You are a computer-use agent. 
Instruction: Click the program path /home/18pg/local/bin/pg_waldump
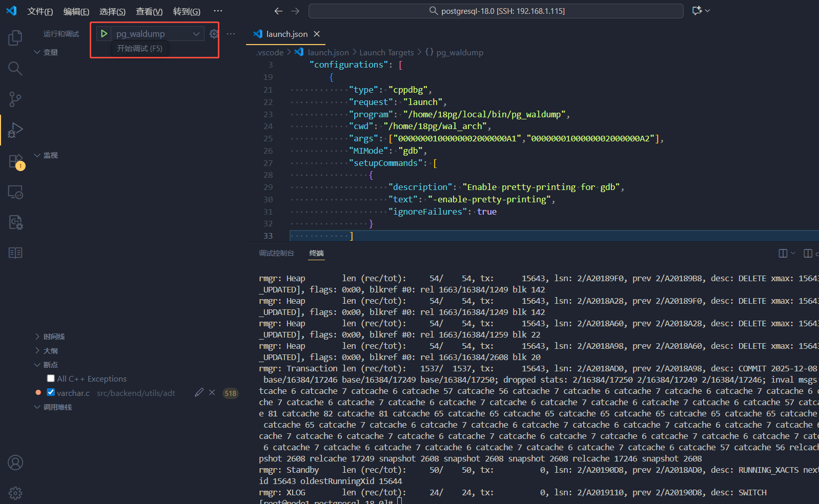point(484,114)
